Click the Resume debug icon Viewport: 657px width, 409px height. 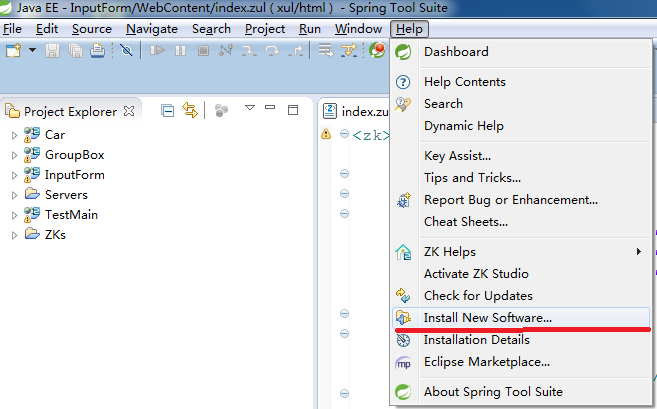coord(157,51)
